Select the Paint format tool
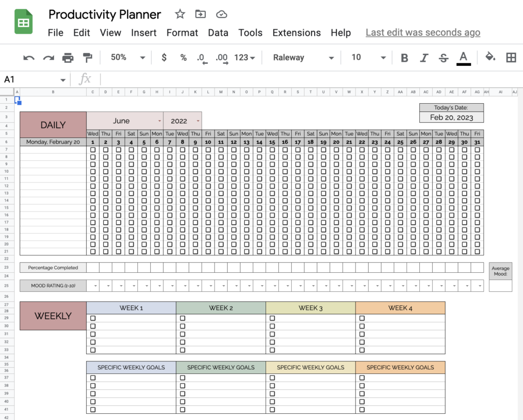 (x=88, y=57)
